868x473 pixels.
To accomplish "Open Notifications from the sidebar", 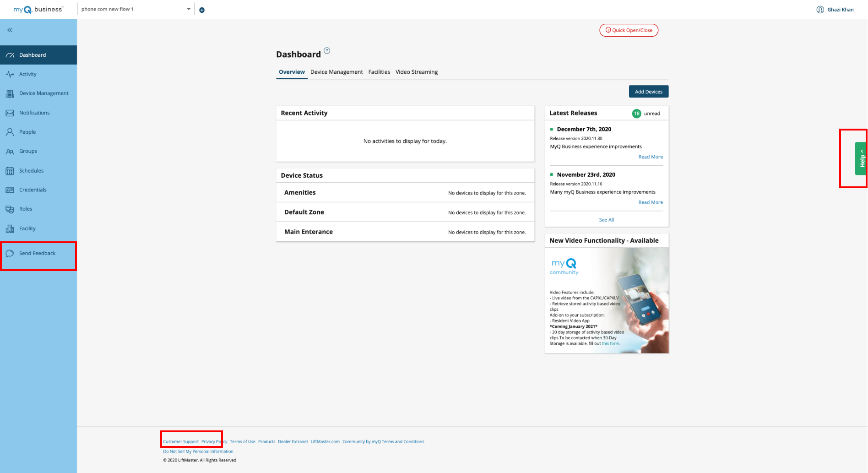I will pos(34,113).
